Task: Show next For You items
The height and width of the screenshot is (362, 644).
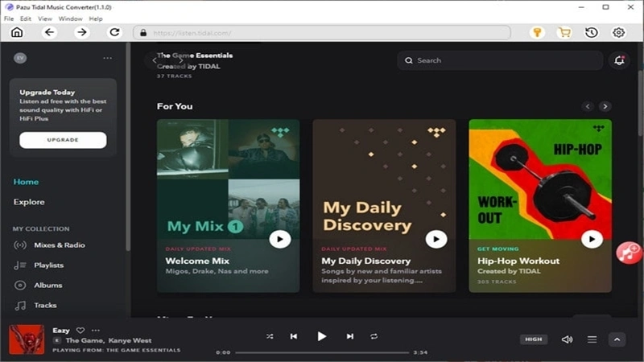Action: pyautogui.click(x=605, y=106)
